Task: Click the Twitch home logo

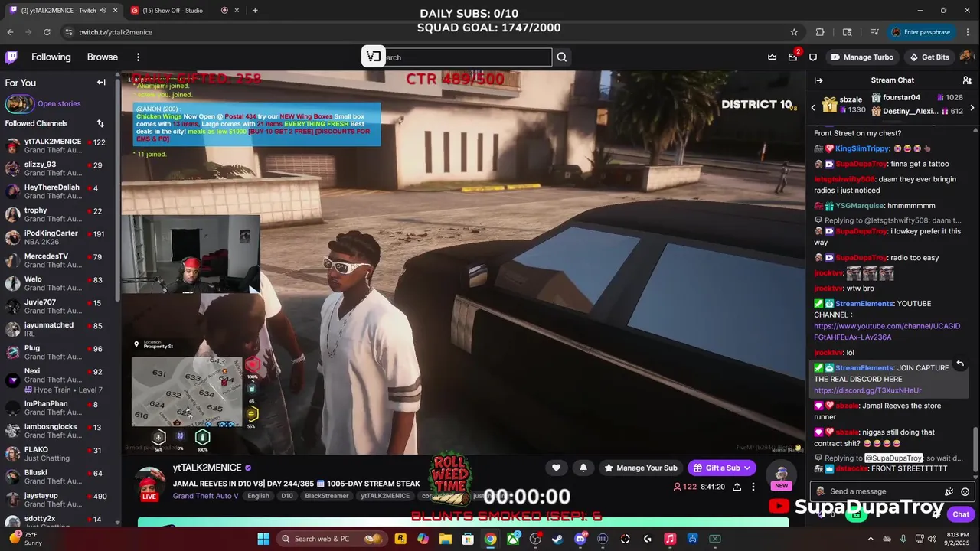Action: tap(11, 57)
